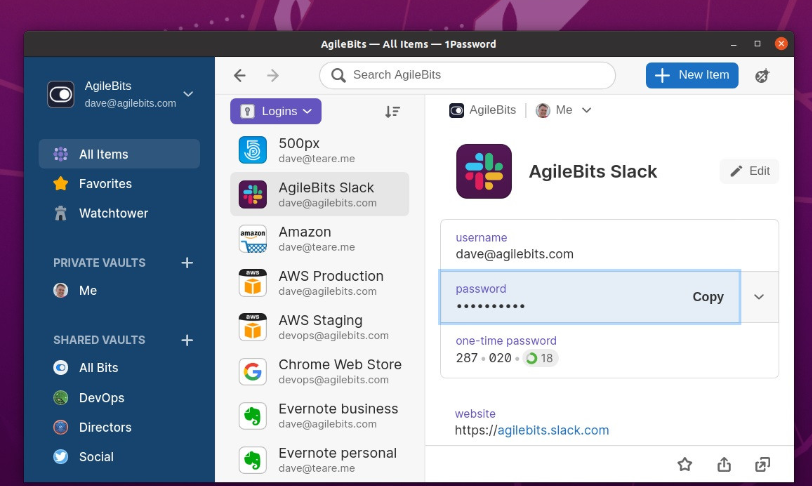Copy the password

click(708, 297)
